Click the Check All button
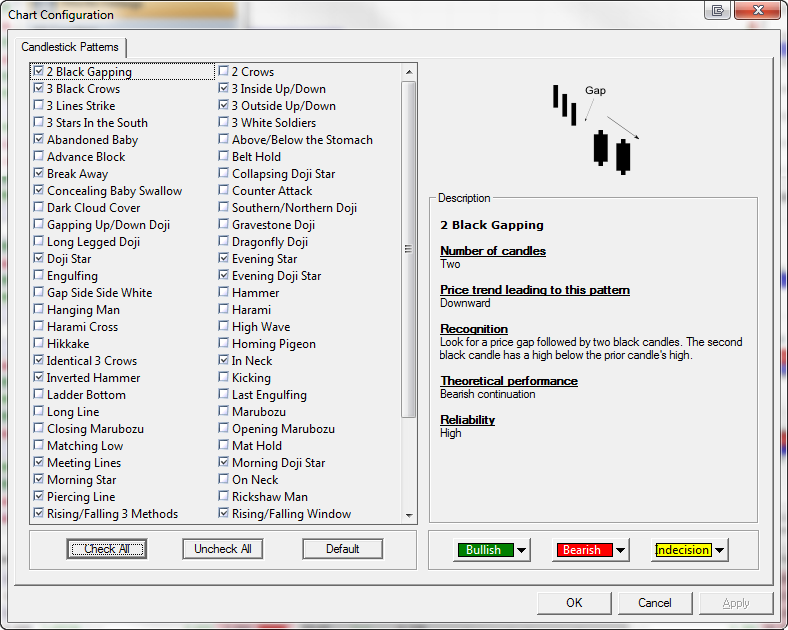 [107, 549]
